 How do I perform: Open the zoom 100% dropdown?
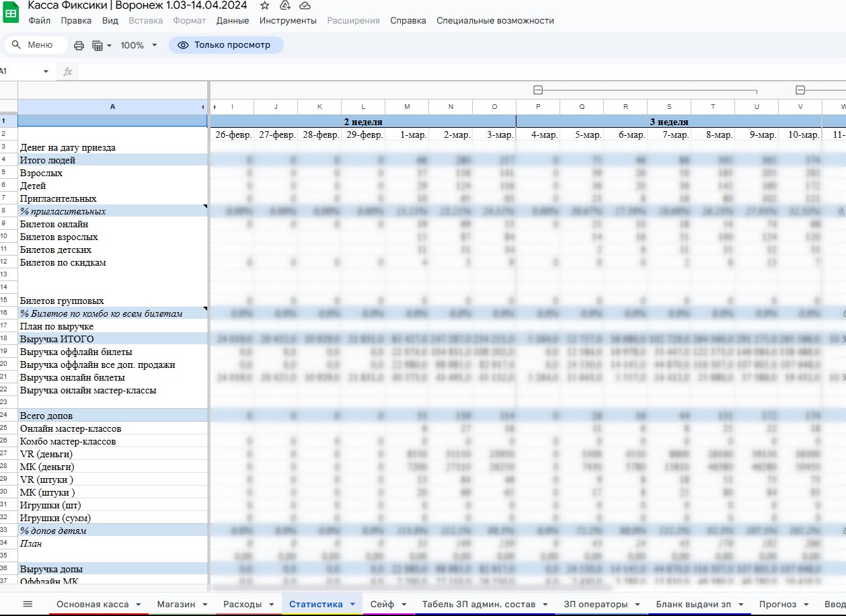(139, 45)
